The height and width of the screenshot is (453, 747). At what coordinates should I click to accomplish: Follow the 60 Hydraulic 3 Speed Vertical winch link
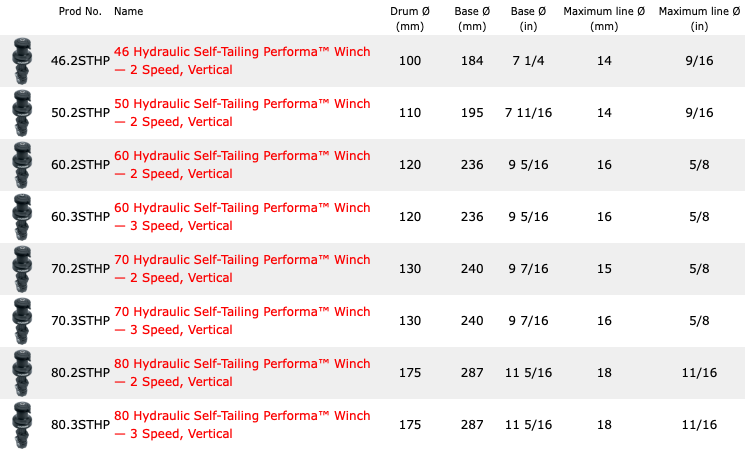242,216
